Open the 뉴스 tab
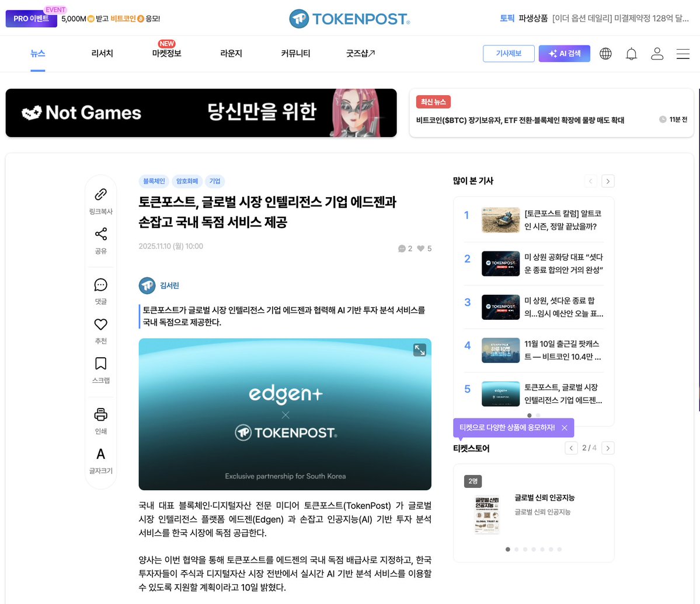 38,54
